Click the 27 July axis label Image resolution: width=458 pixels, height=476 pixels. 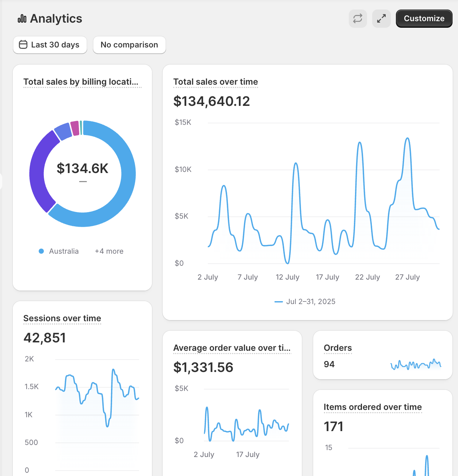click(x=408, y=277)
